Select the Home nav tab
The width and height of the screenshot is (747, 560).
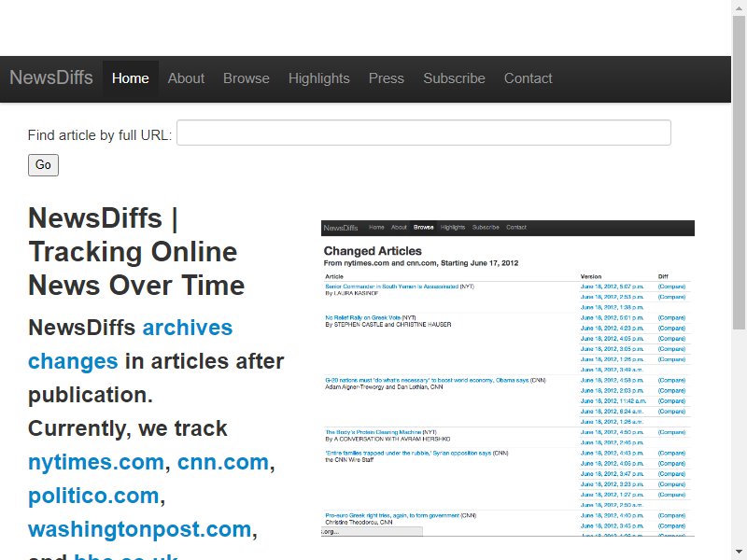(x=130, y=78)
